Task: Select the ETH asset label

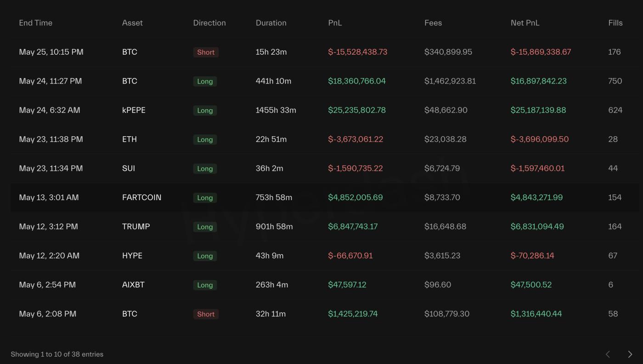Action: click(x=130, y=139)
